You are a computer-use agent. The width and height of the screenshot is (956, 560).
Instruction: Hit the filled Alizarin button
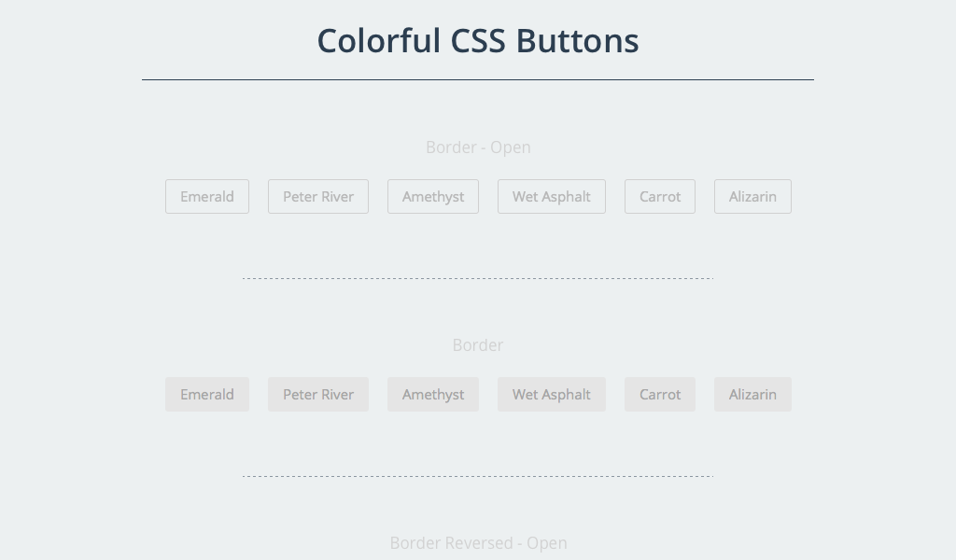(752, 395)
